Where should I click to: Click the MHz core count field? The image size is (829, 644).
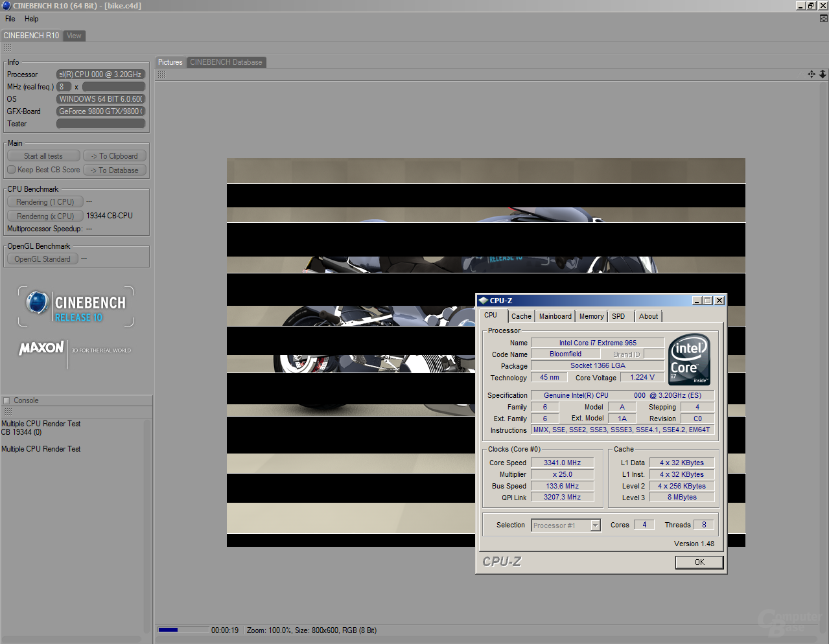point(64,87)
